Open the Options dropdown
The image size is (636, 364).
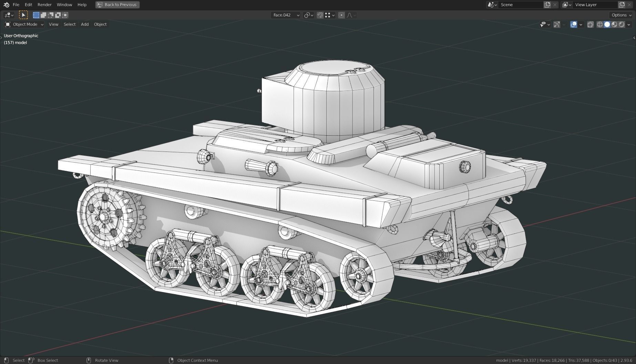point(621,15)
